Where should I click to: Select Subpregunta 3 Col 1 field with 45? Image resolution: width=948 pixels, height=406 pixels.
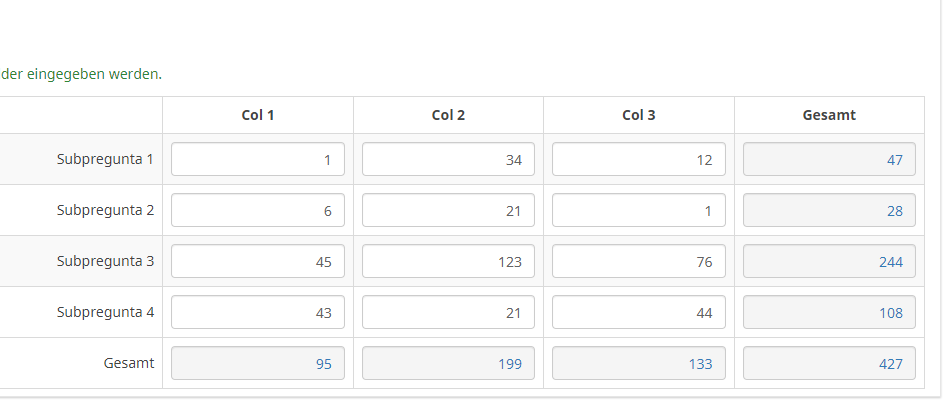point(258,261)
